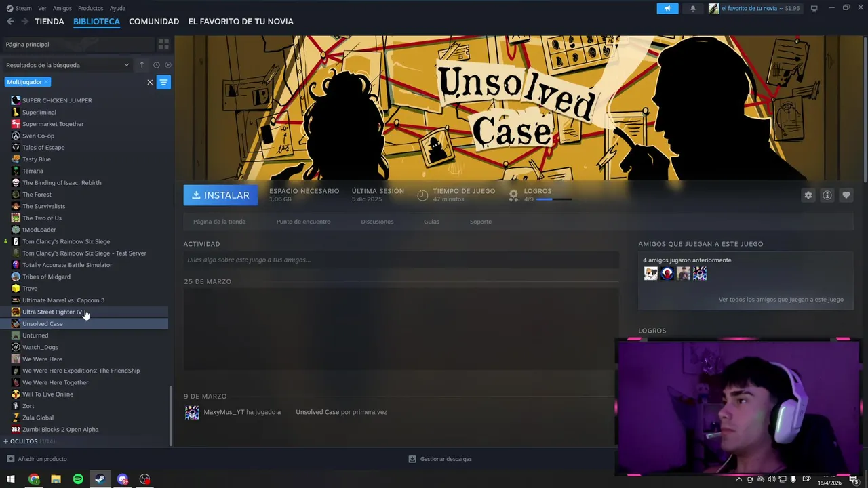The image size is (868, 488).
Task: Open the advanced filters button
Action: 163,82
